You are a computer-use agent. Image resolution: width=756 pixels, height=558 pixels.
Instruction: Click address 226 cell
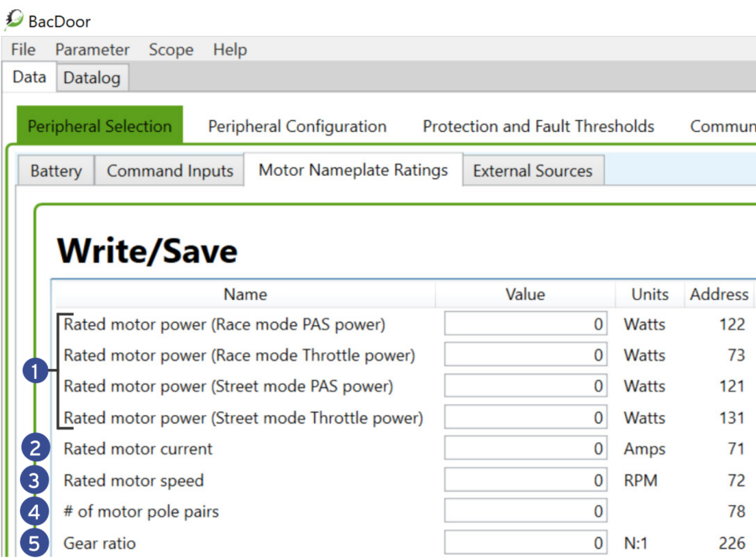[x=732, y=543]
